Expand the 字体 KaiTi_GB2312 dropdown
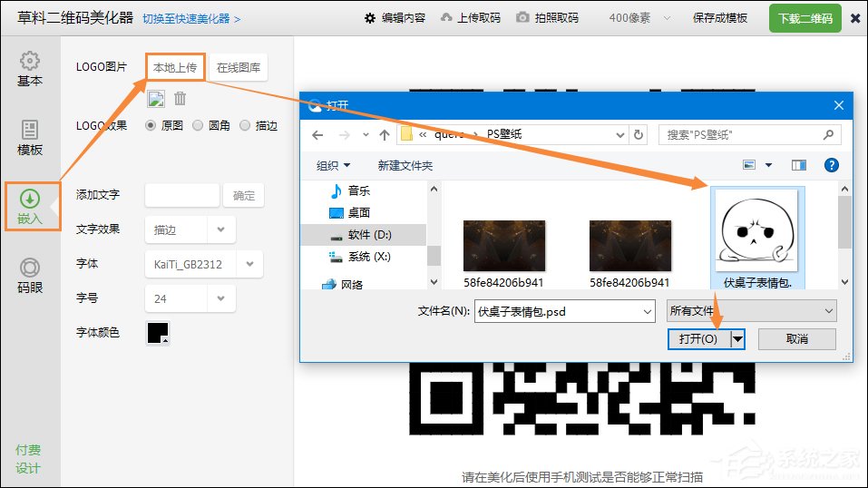 (249, 264)
